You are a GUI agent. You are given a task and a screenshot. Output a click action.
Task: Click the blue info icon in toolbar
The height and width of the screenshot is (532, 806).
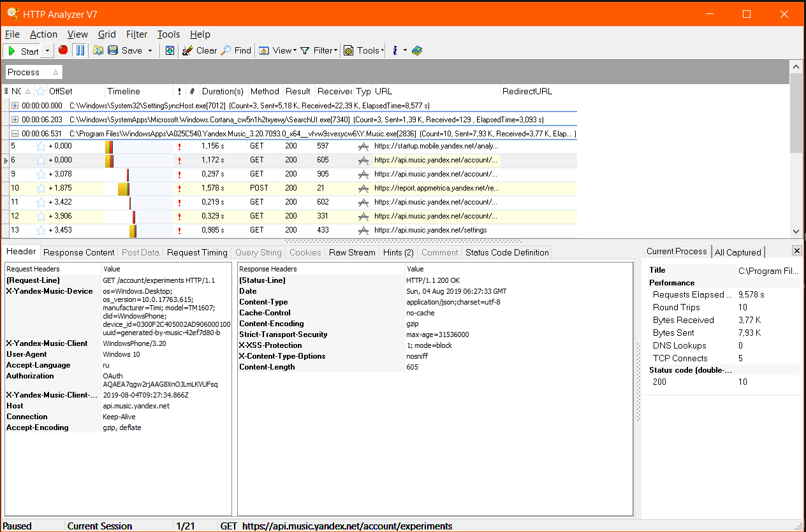coord(395,50)
